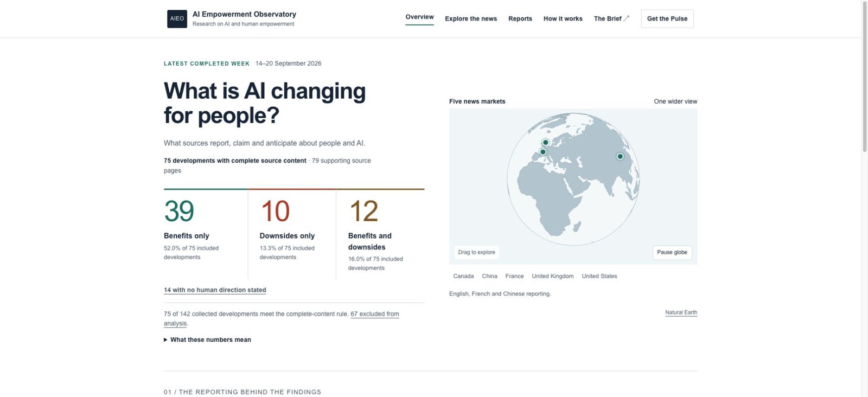Click the Five news markets heading
The image size is (868, 397).
click(x=477, y=101)
